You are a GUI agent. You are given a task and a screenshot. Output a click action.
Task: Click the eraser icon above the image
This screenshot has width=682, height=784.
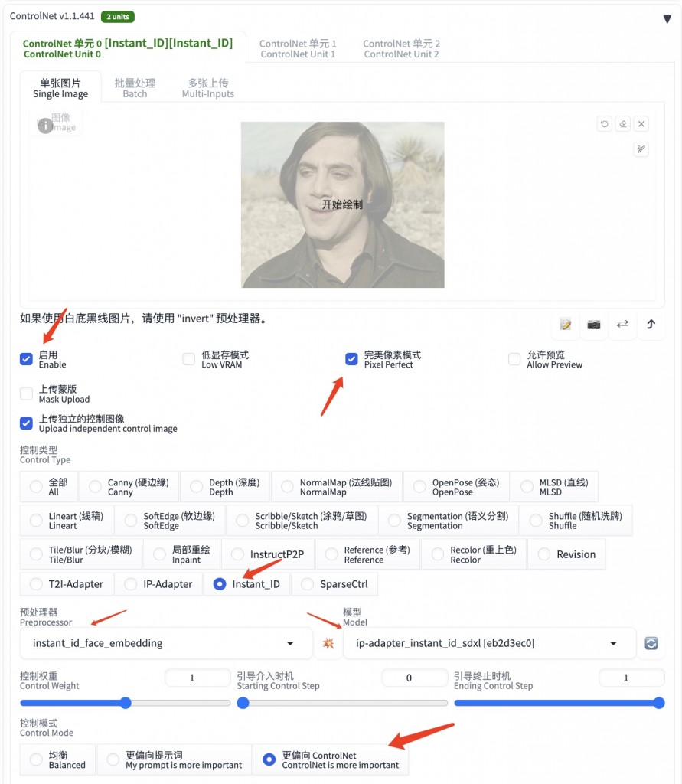click(x=623, y=123)
